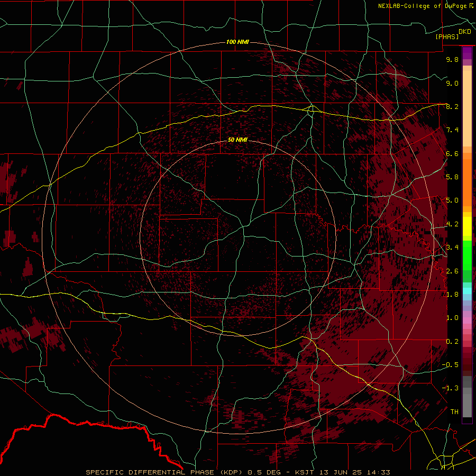The width and height of the screenshot is (476, 476).
Task: Select the 5.0 legend value
Action: [x=452, y=200]
